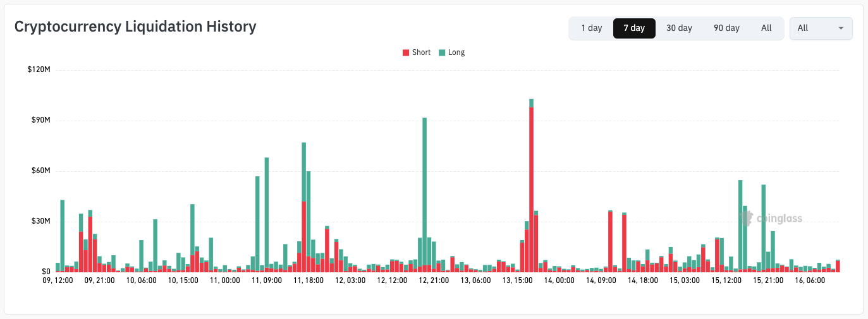868x319 pixels.
Task: Choose the All time range option
Action: click(766, 28)
